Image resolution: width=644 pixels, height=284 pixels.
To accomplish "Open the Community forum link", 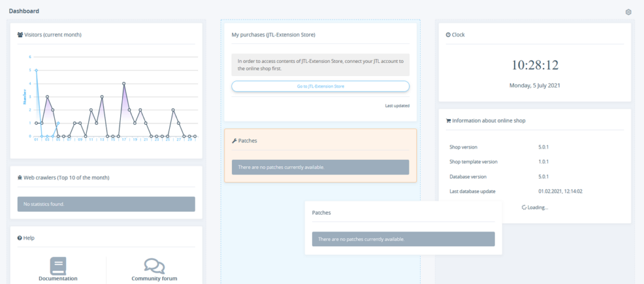I will [x=155, y=279].
